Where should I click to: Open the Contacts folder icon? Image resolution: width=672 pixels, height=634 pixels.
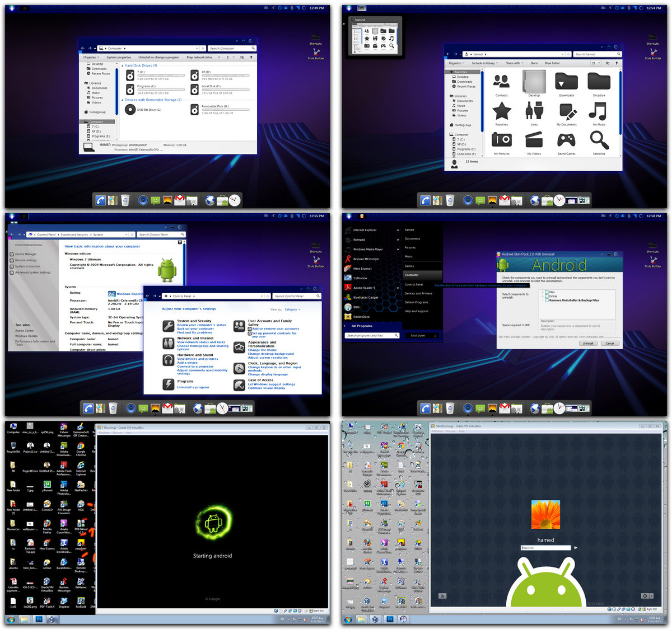[501, 84]
